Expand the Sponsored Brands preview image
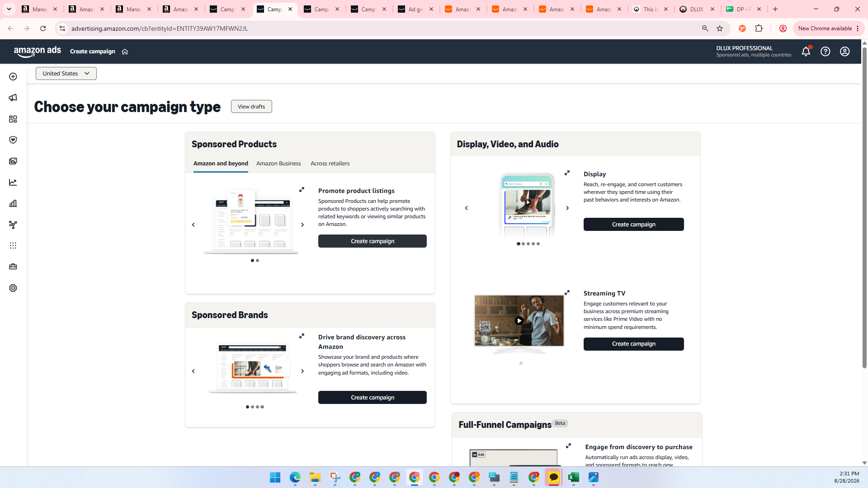This screenshot has height=488, width=868. click(302, 336)
